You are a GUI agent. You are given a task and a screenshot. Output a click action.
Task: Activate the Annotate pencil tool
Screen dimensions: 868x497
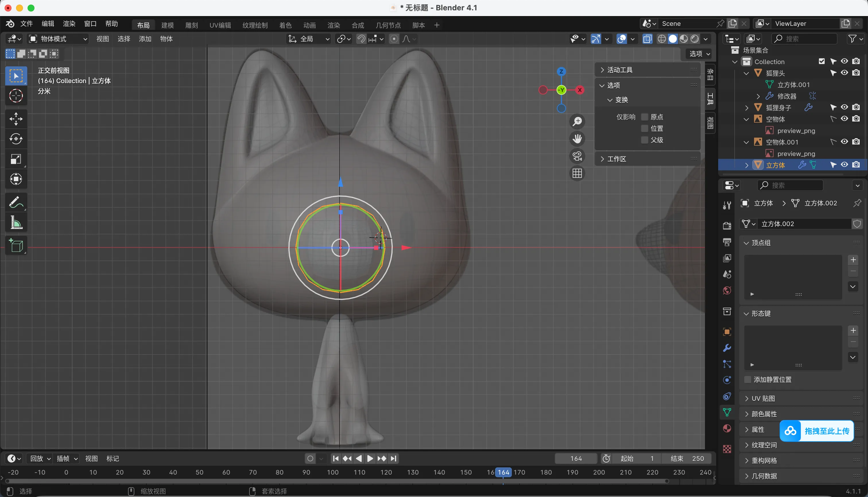pos(16,203)
